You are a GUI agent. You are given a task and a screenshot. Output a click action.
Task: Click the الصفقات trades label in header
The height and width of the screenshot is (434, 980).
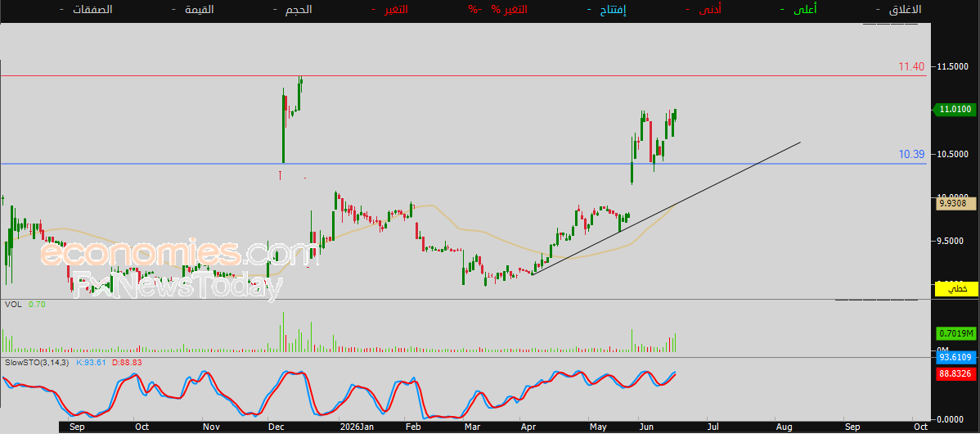pyautogui.click(x=92, y=9)
